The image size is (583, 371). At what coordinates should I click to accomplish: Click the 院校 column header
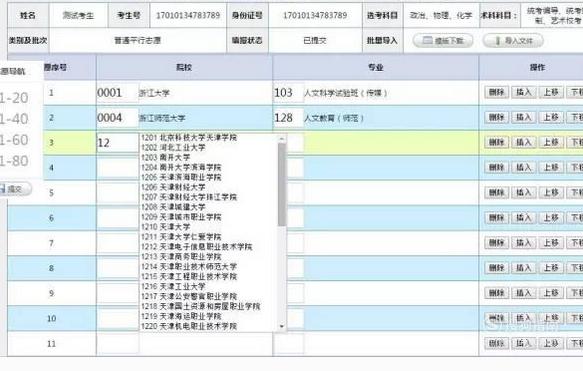tap(184, 68)
